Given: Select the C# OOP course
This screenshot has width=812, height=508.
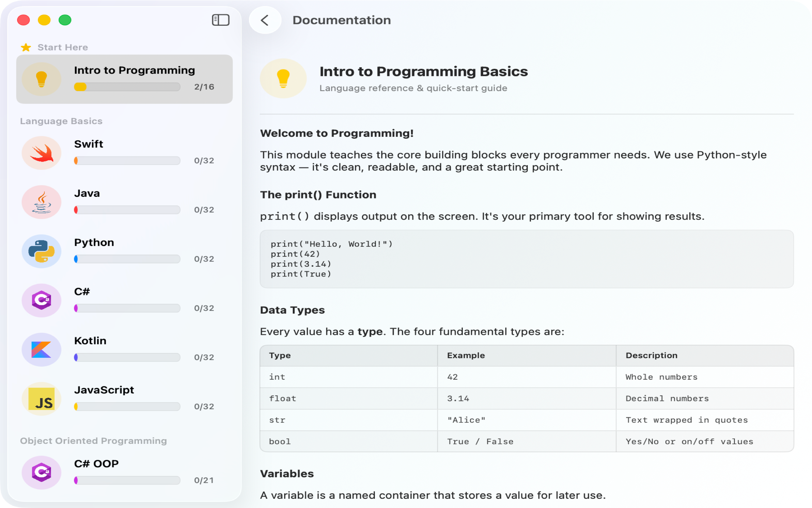Looking at the screenshot, I should (x=124, y=473).
